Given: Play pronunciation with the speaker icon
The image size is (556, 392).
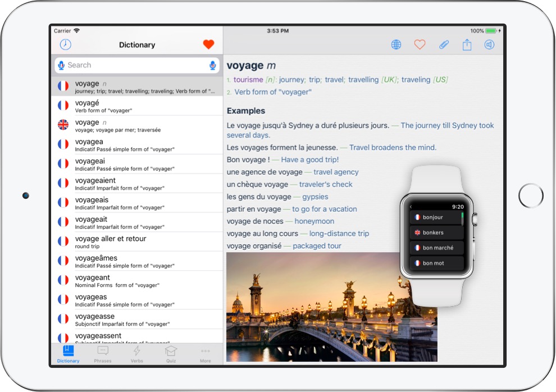Looking at the screenshot, I should coord(489,45).
